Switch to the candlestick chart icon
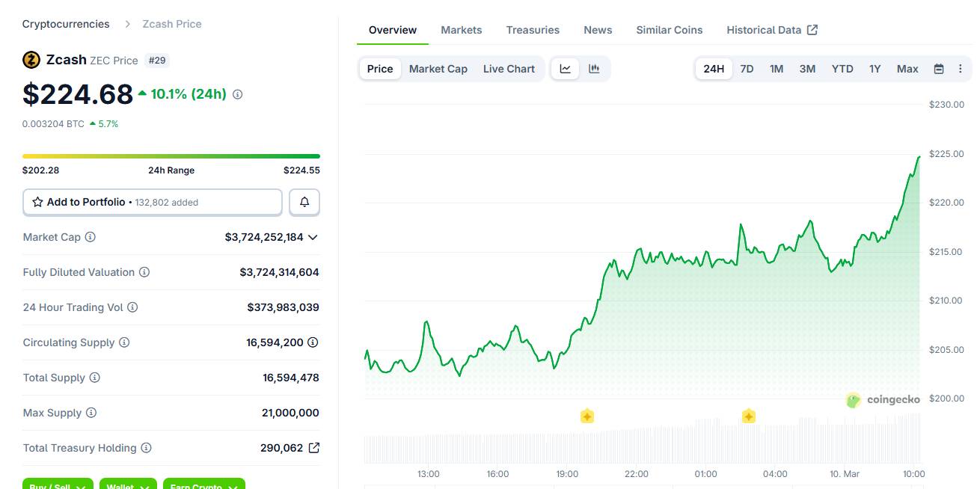980x489 pixels. pyautogui.click(x=593, y=68)
